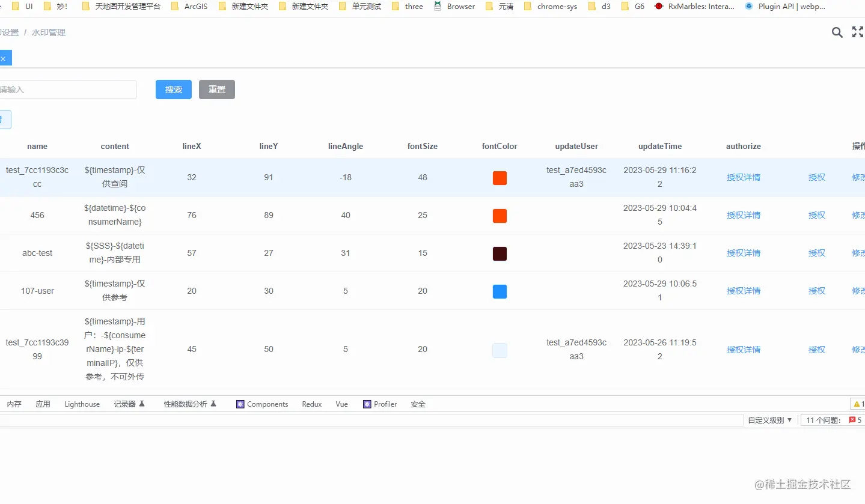Screen dimensions: 865x504
Task: Click 授权 link in the 107-user row
Action: point(817,291)
